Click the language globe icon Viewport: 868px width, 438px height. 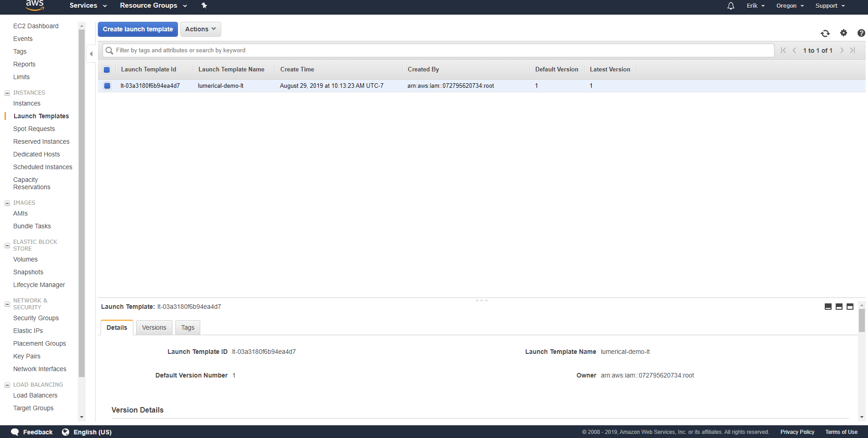tap(66, 432)
